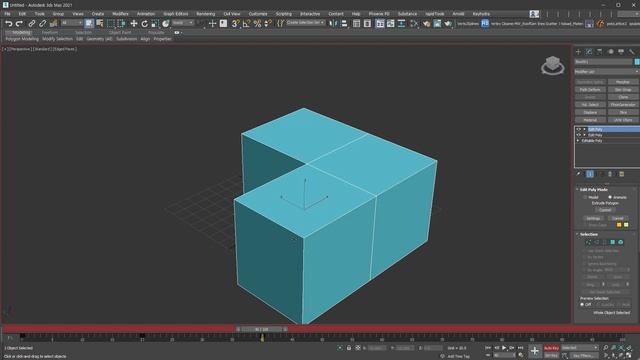Select the Unlink Selection icon

[x=42, y=24]
